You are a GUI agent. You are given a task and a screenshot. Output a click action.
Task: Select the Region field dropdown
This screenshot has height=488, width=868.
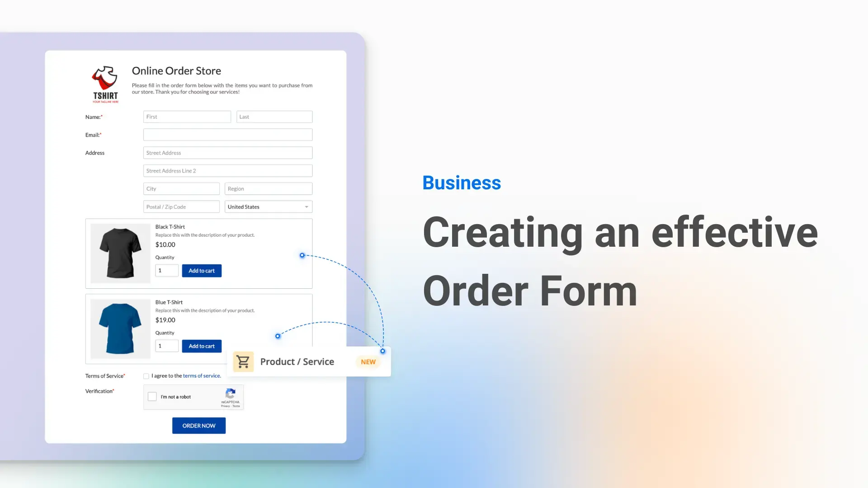[268, 188]
